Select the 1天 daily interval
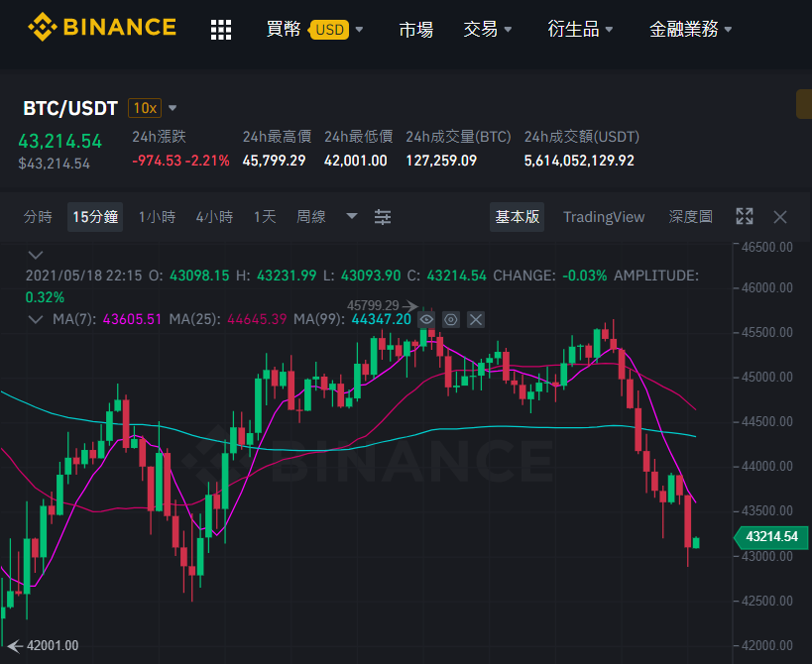 click(x=265, y=217)
